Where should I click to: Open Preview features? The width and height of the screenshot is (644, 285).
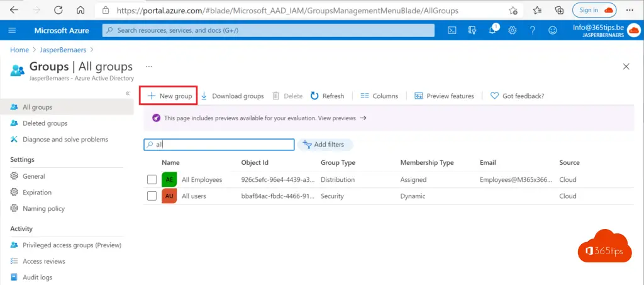click(444, 96)
